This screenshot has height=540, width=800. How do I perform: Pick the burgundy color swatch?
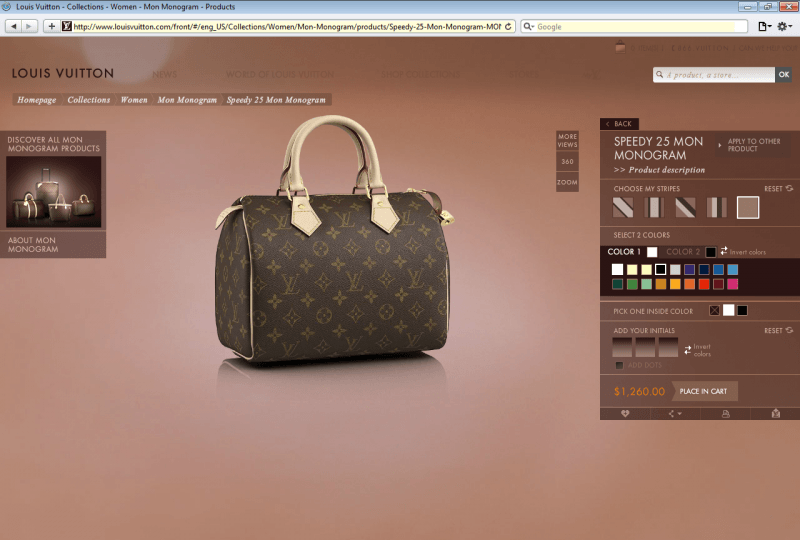pyautogui.click(x=718, y=284)
